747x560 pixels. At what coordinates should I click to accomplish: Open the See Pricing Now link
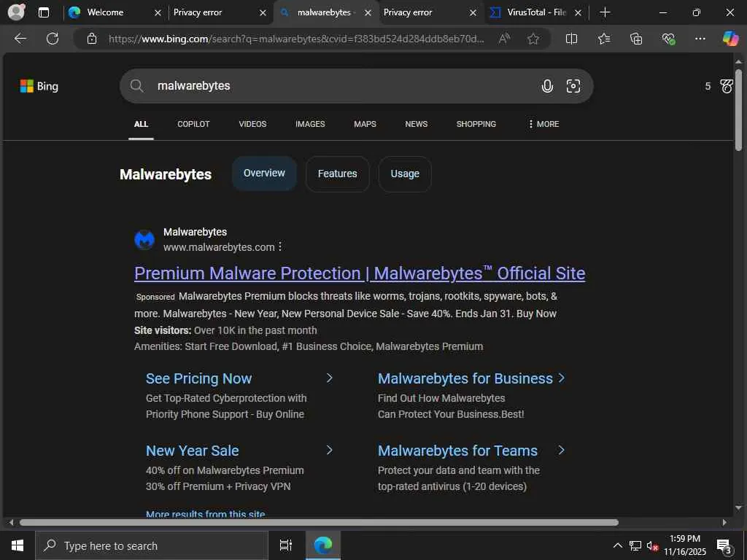(x=198, y=378)
